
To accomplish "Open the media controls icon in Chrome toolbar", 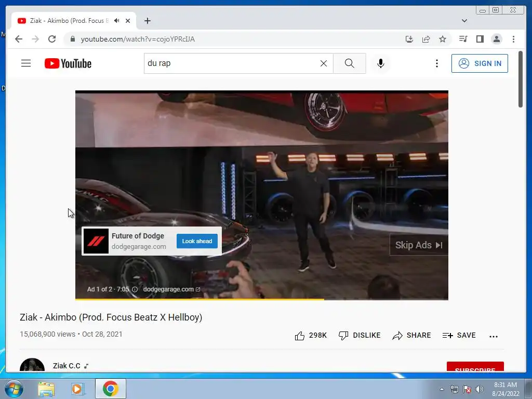I will pyautogui.click(x=463, y=39).
